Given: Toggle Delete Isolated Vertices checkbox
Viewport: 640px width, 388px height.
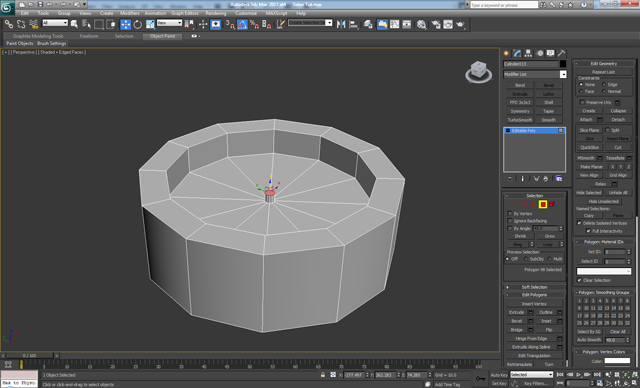Looking at the screenshot, I should [579, 223].
